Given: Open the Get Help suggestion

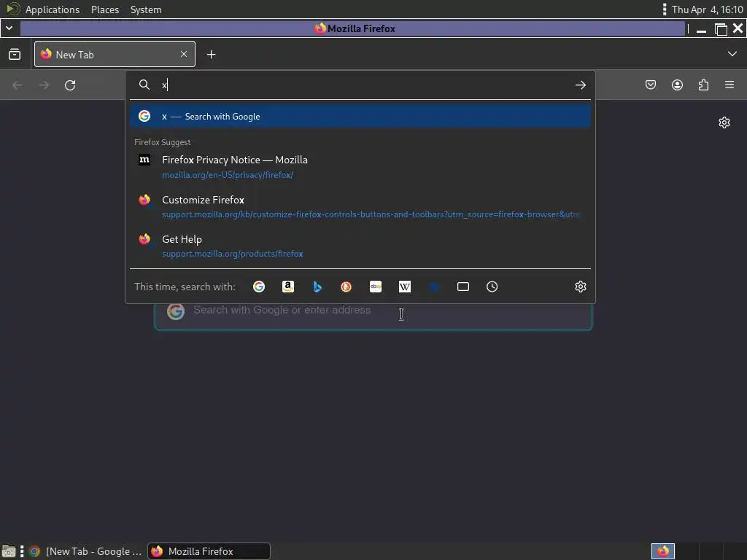Looking at the screenshot, I should 360,246.
